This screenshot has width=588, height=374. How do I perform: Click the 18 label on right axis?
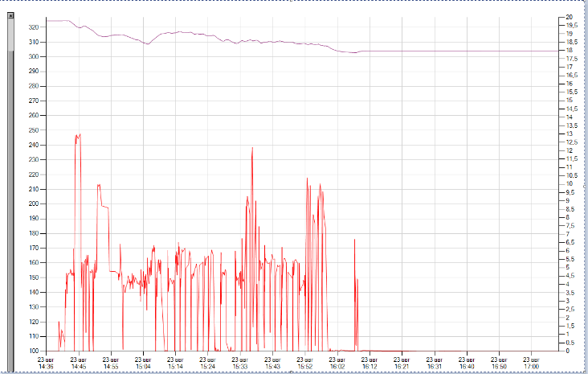pos(569,51)
